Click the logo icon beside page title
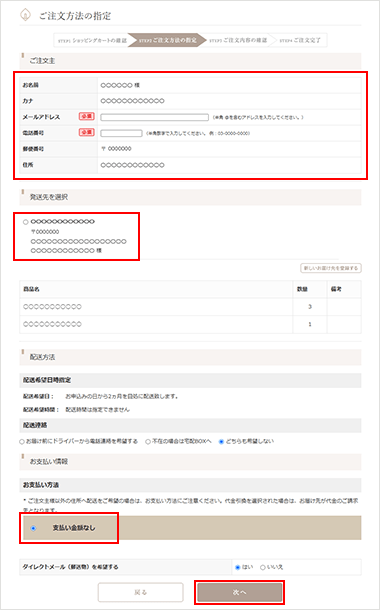Viewport: 380px width, 610px height. pyautogui.click(x=25, y=15)
